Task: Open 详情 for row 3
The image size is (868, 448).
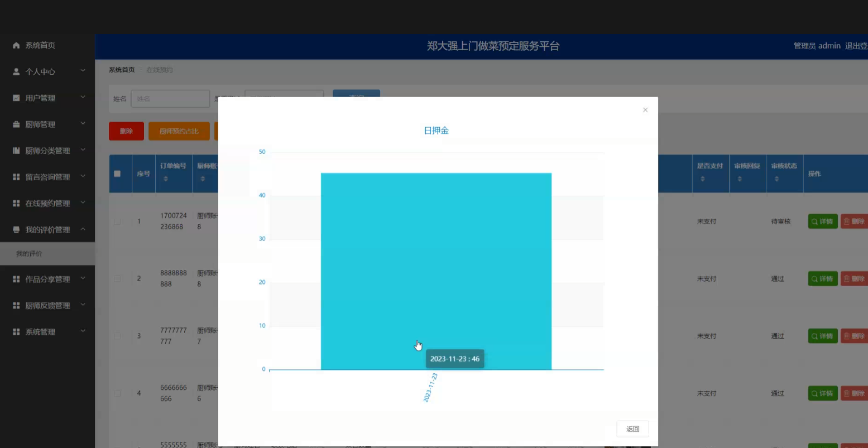Action: coord(823,336)
